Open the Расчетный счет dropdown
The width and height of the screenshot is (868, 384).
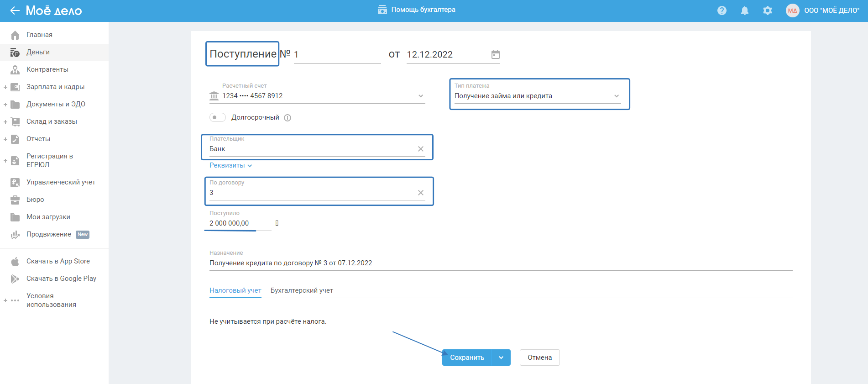421,96
